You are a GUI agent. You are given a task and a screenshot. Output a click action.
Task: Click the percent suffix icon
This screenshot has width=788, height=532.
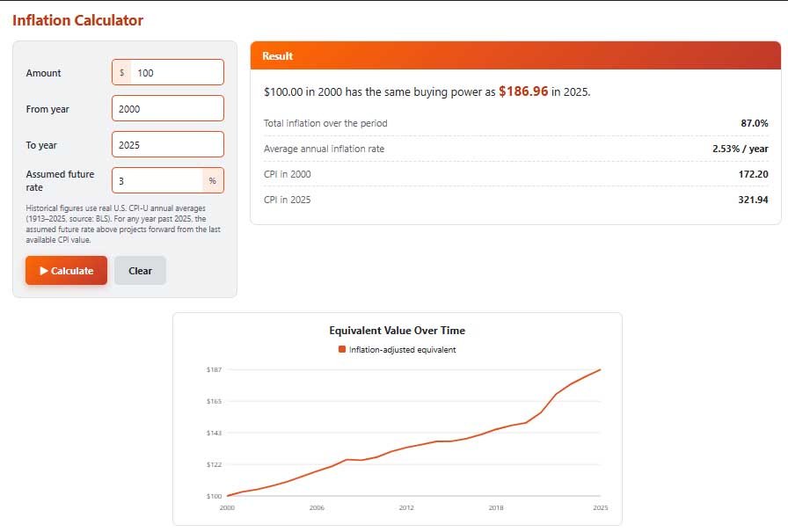tap(213, 181)
